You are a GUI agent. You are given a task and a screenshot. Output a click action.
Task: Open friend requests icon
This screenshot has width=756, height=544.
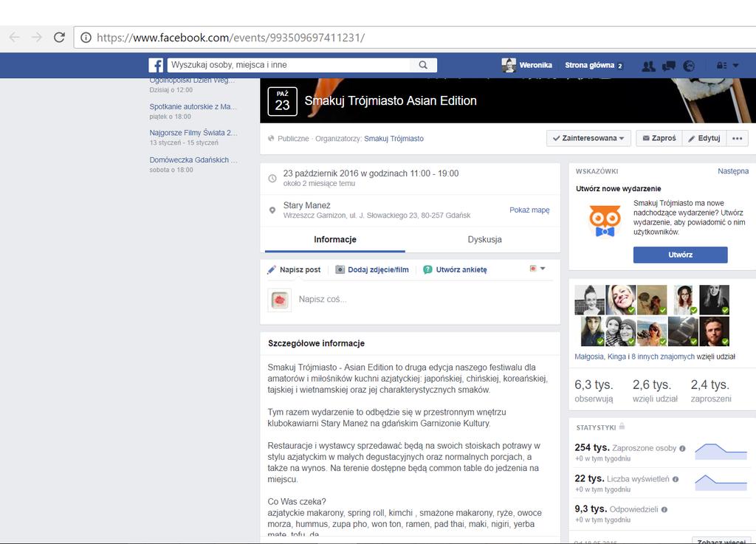point(648,66)
